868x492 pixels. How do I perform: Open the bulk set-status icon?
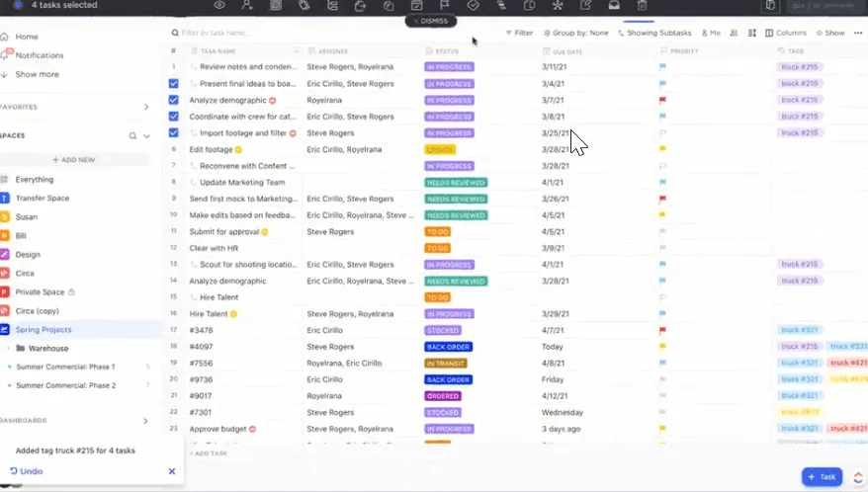tap(275, 6)
